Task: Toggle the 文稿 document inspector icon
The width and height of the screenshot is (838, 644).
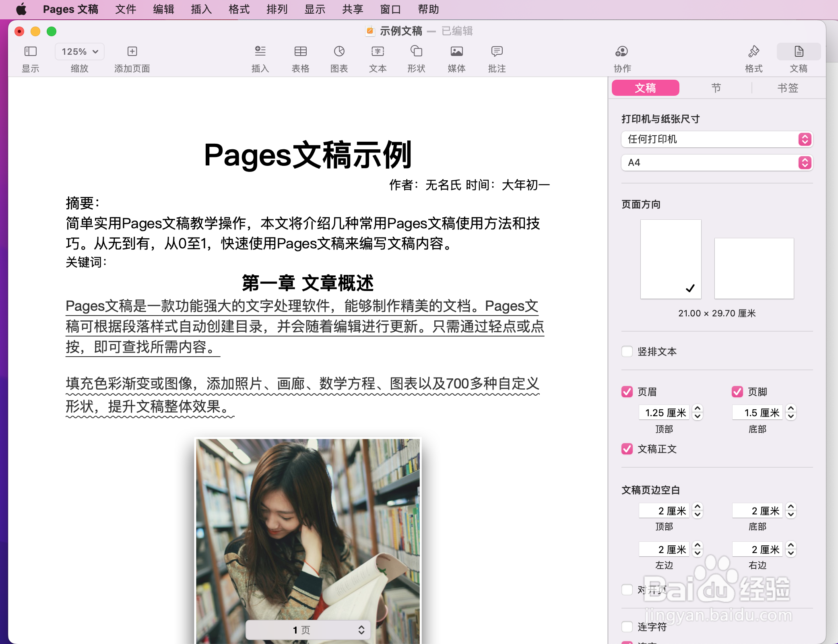Action: pyautogui.click(x=799, y=51)
